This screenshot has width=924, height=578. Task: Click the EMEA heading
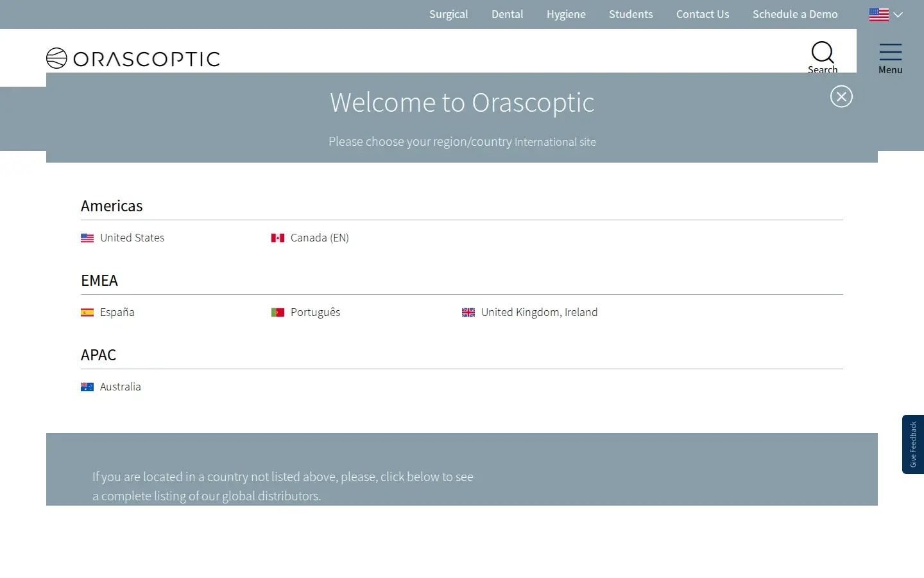point(99,281)
